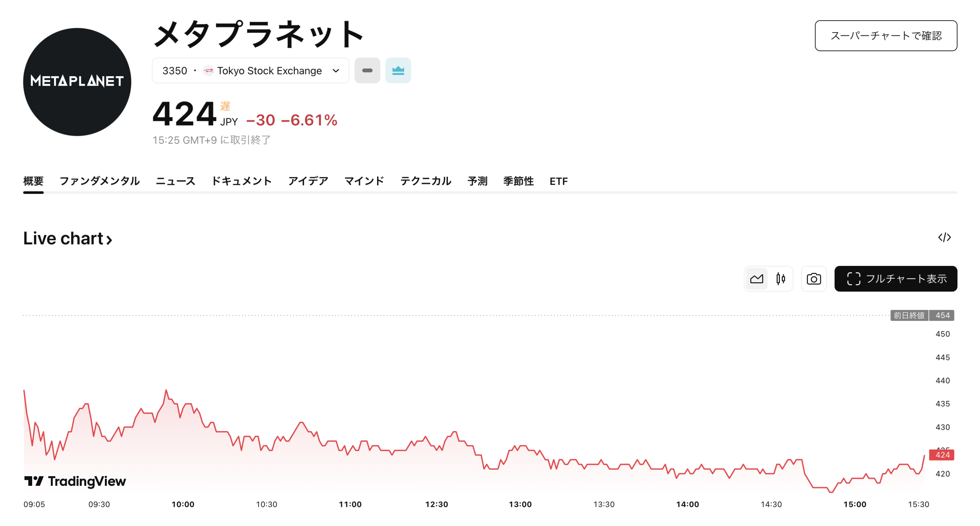Select the テクニカル tab
This screenshot has width=980, height=526.
(x=425, y=181)
